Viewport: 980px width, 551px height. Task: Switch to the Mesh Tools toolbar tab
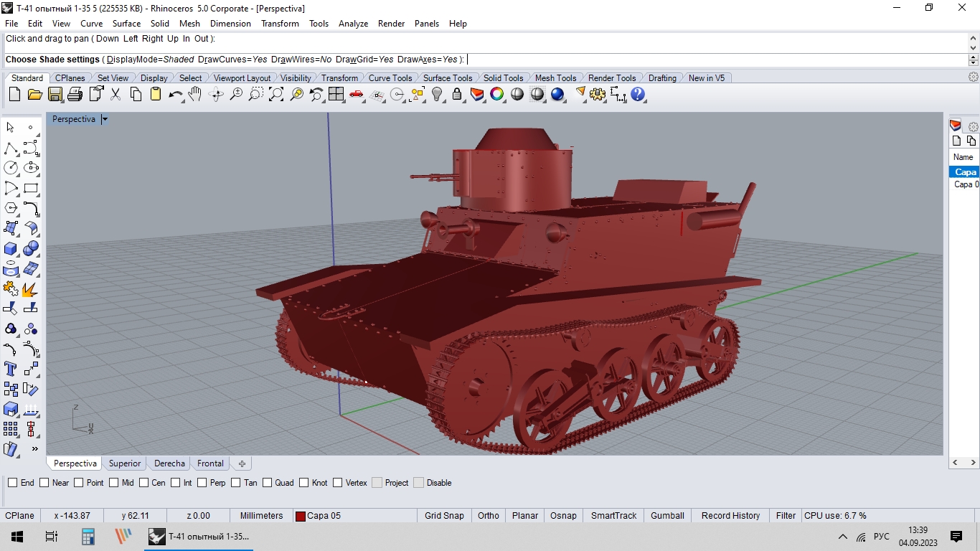click(x=555, y=77)
